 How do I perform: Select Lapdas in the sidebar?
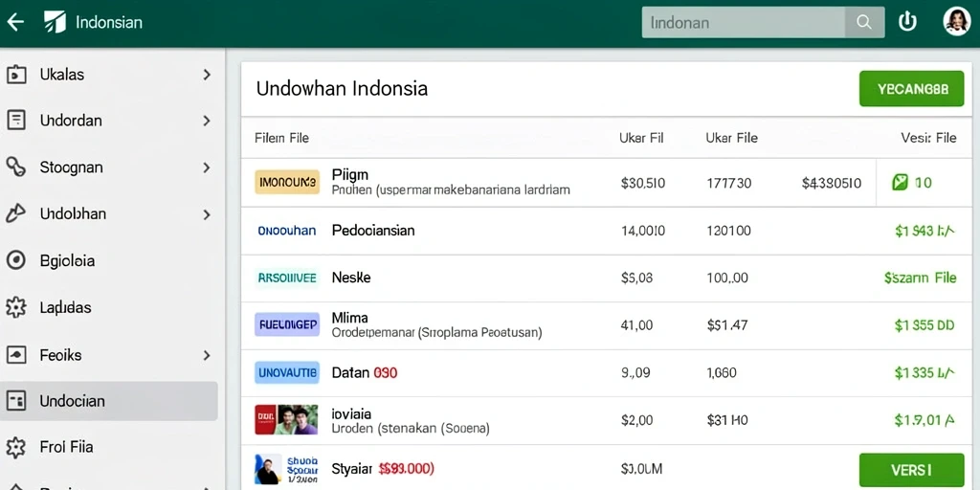click(109, 307)
